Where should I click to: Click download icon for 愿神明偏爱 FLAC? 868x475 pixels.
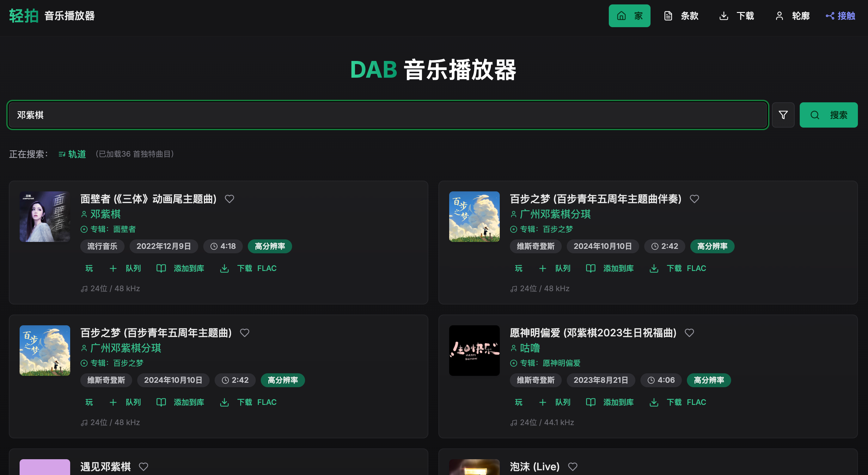(654, 402)
